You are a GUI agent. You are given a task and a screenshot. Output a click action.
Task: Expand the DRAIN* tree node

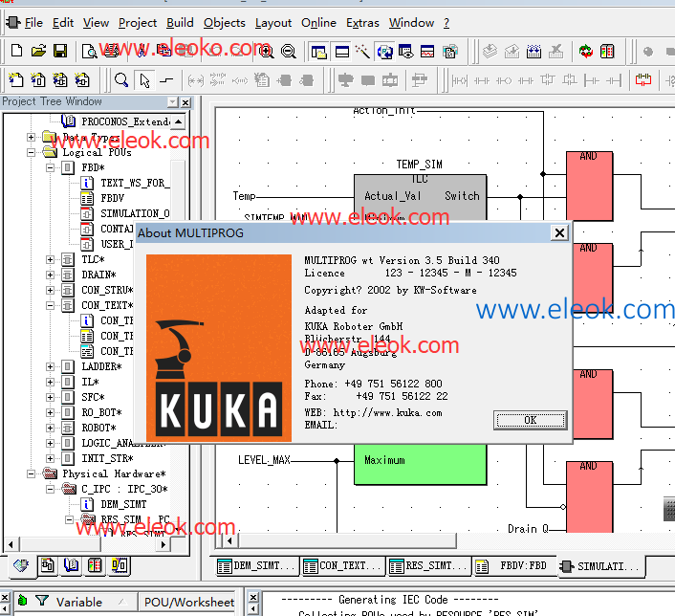click(51, 275)
